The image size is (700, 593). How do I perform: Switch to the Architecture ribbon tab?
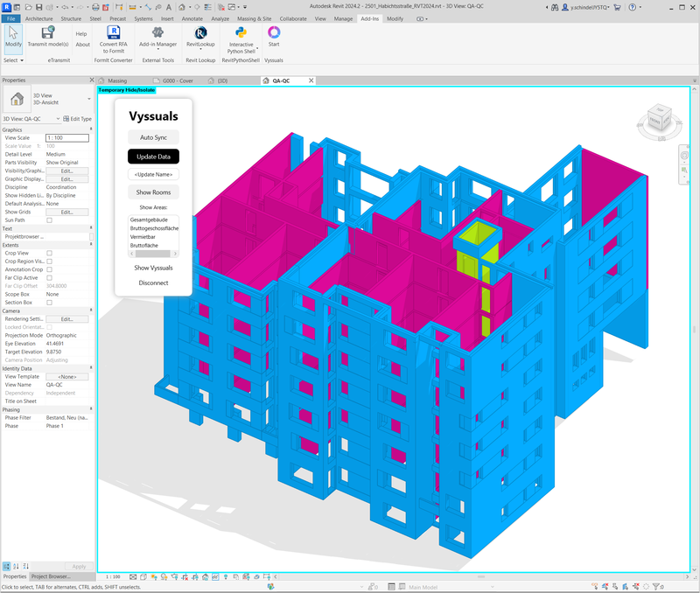(38, 18)
